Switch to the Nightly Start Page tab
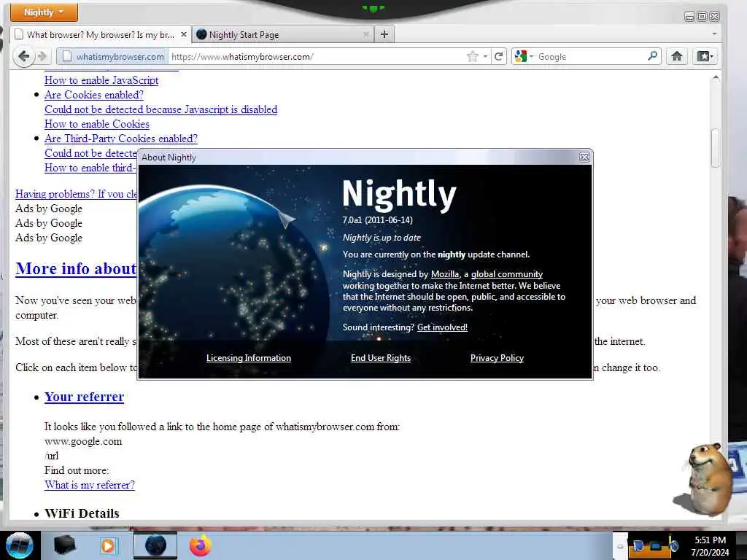 pos(282,35)
